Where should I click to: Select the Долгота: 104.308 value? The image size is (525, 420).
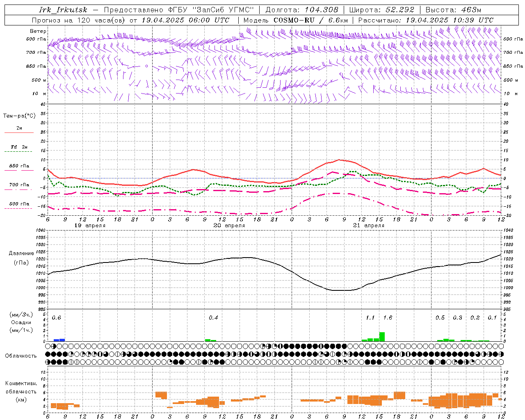click(302, 10)
